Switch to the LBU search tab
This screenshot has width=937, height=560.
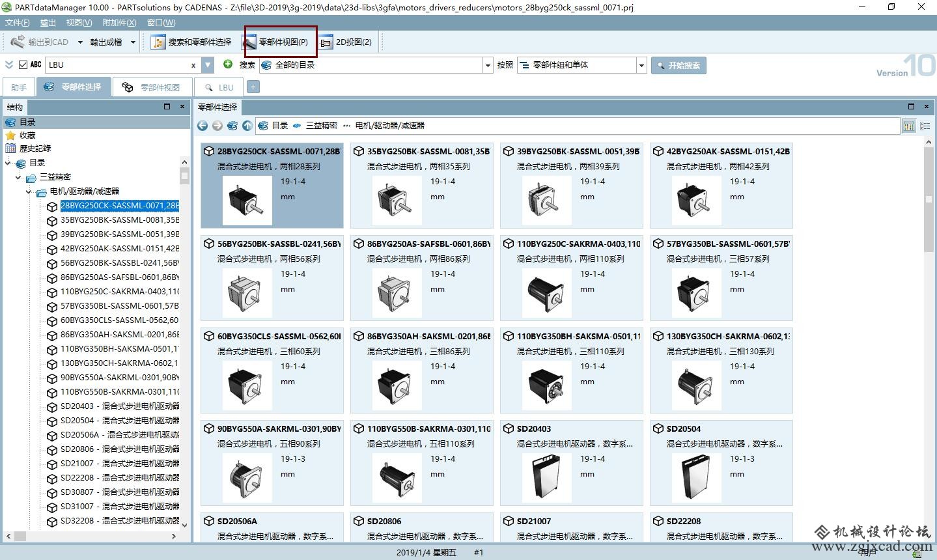[x=219, y=87]
